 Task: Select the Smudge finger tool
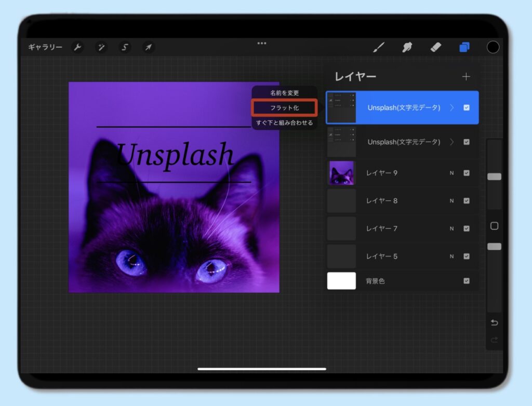click(x=407, y=47)
